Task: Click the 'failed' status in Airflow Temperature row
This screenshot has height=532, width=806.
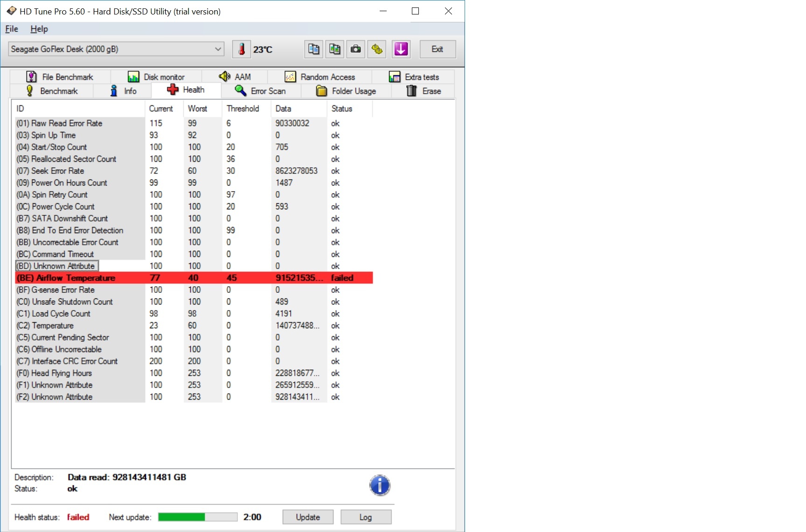Action: (x=342, y=278)
